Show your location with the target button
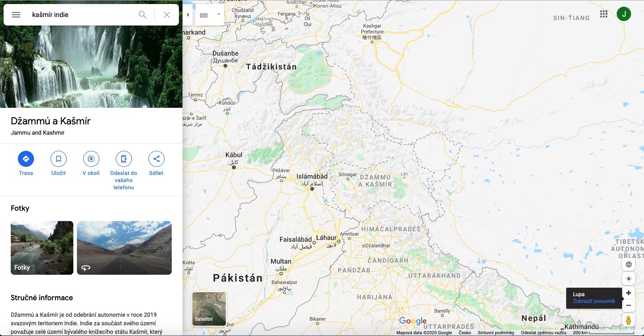Screen dimensions: 644x336 (x=629, y=279)
